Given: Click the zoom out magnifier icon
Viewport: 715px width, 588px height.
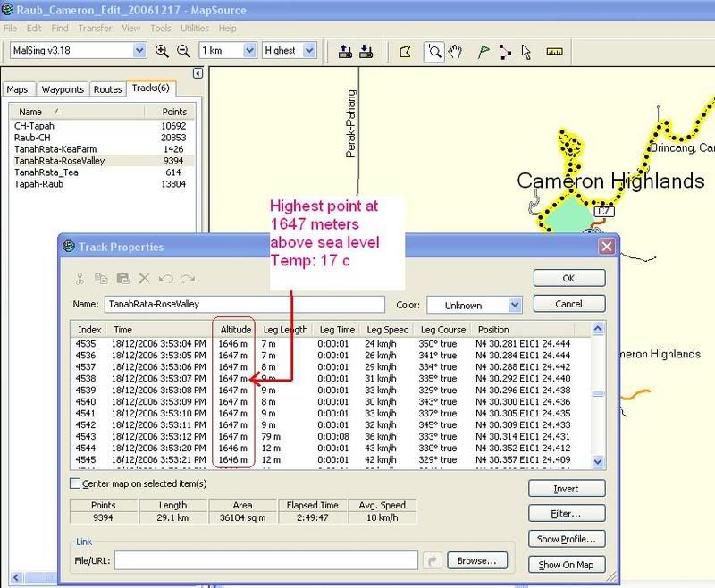Looking at the screenshot, I should [x=184, y=51].
